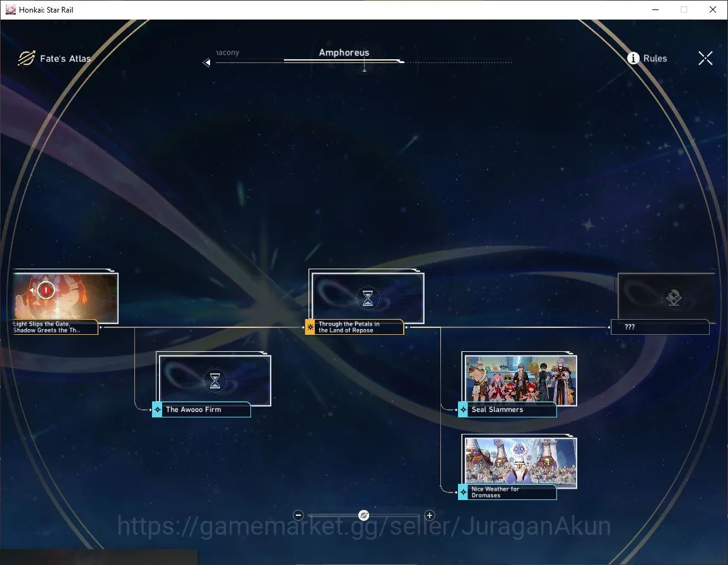Select the Amphoreus world tab

[344, 52]
